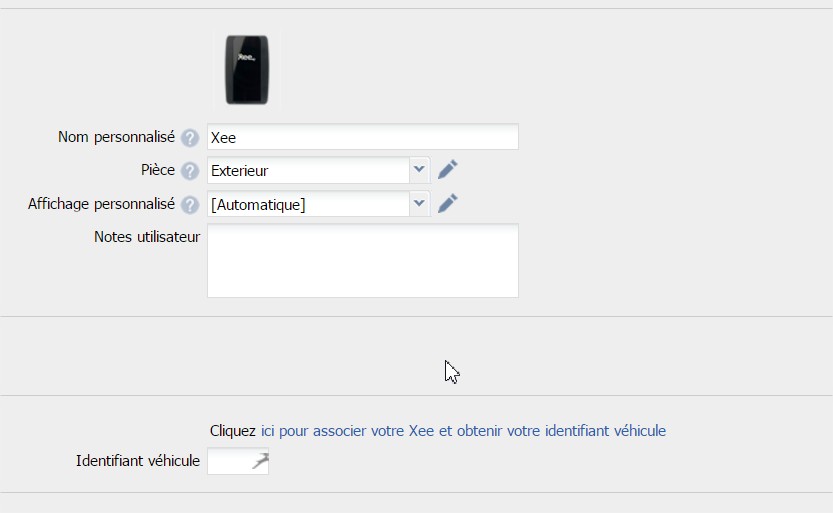
Task: Click the Identifiant véhicule label
Action: click(x=138, y=460)
